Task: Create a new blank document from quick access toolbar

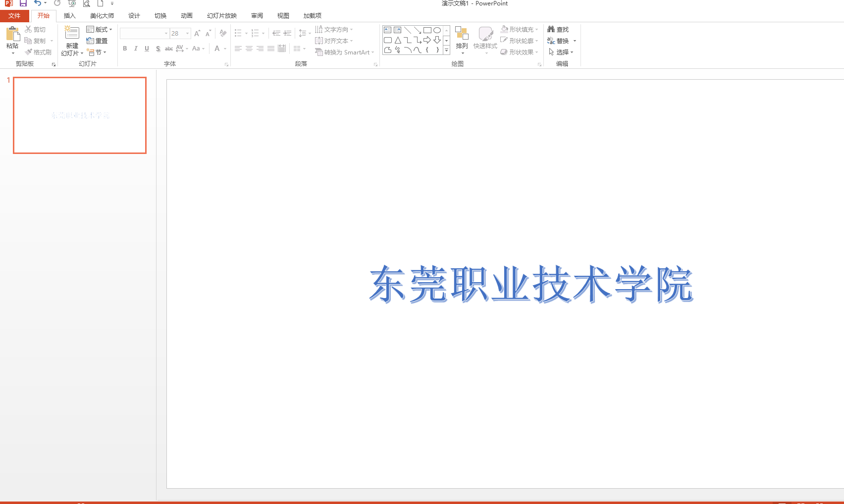Action: (x=100, y=3)
